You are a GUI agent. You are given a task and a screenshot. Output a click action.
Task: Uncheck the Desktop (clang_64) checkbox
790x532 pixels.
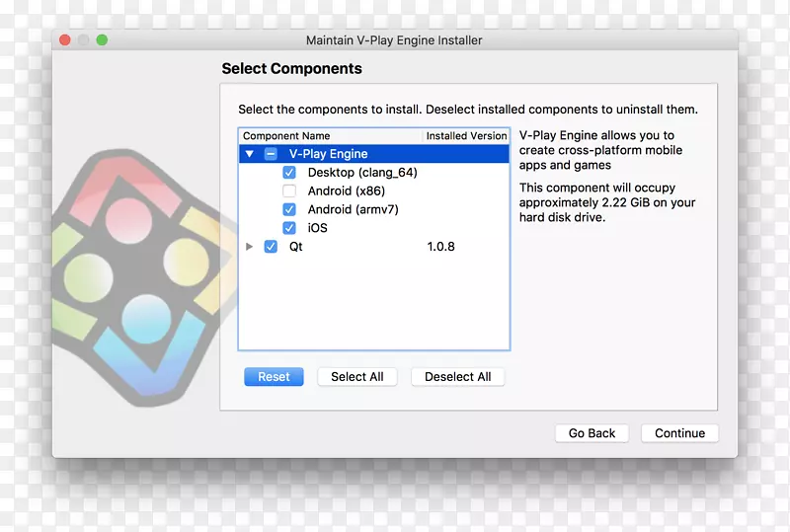coord(289,173)
